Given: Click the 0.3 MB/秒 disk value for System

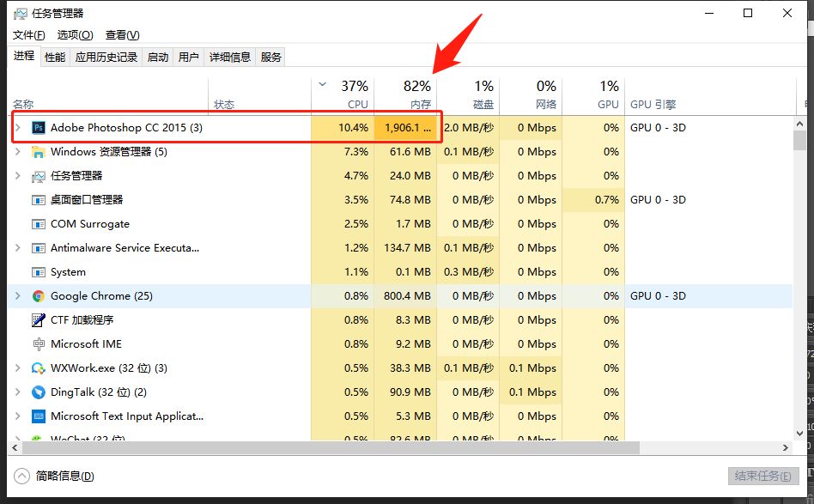Looking at the screenshot, I should pyautogui.click(x=469, y=272).
